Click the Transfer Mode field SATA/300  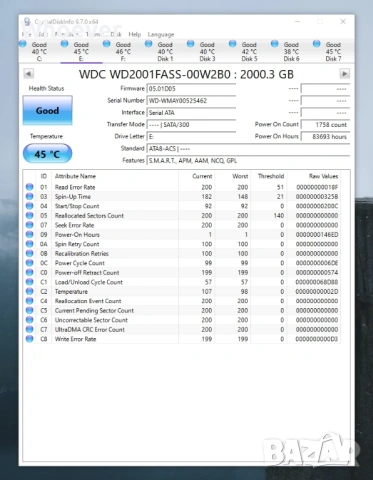(191, 125)
